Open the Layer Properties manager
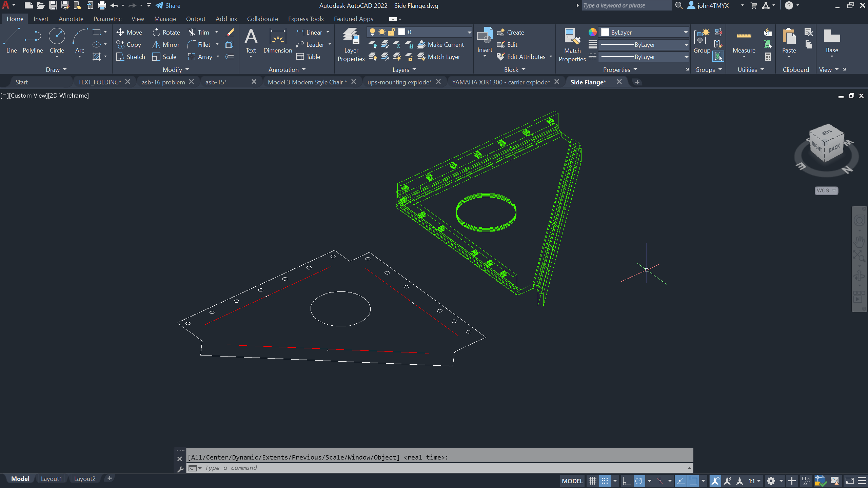This screenshot has height=488, width=868. click(x=351, y=44)
